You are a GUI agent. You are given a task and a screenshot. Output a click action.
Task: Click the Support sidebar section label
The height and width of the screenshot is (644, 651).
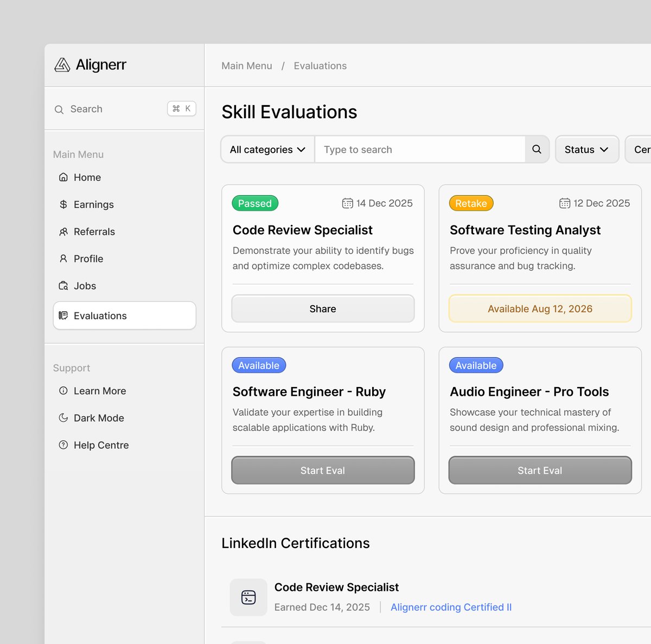click(72, 368)
